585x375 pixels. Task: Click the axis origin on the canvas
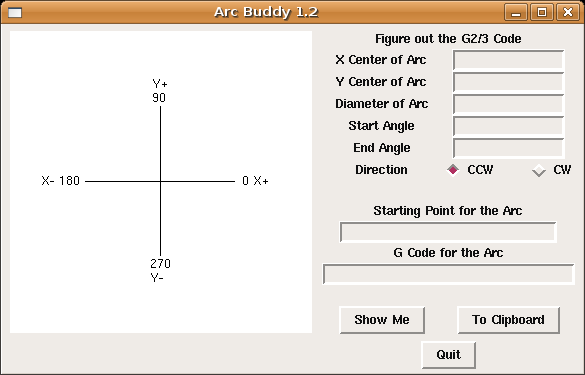tap(160, 181)
